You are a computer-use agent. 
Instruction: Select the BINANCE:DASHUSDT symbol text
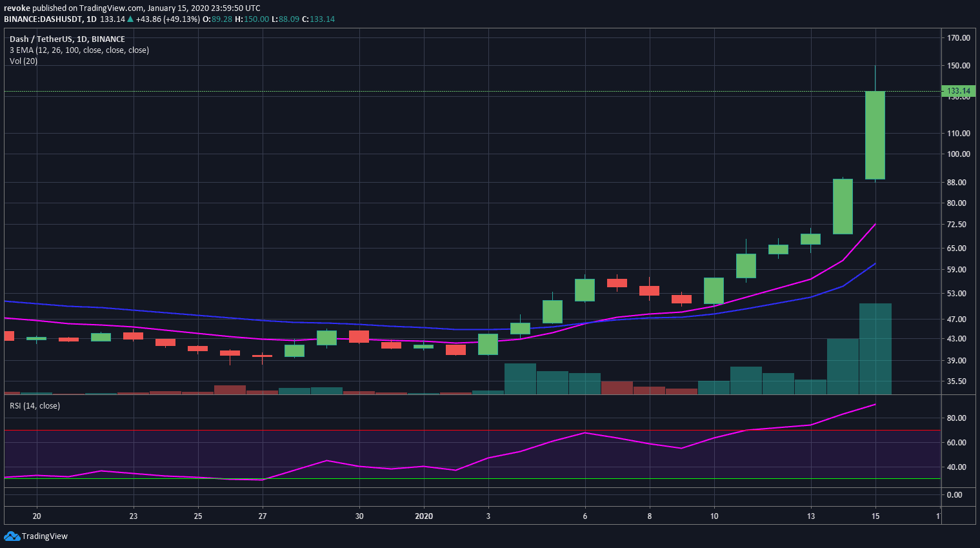[x=42, y=19]
